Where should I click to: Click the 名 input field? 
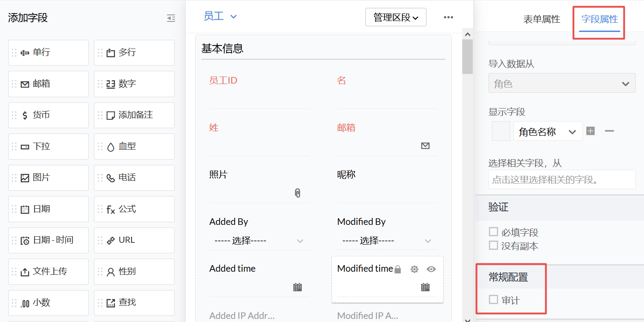pyautogui.click(x=387, y=99)
